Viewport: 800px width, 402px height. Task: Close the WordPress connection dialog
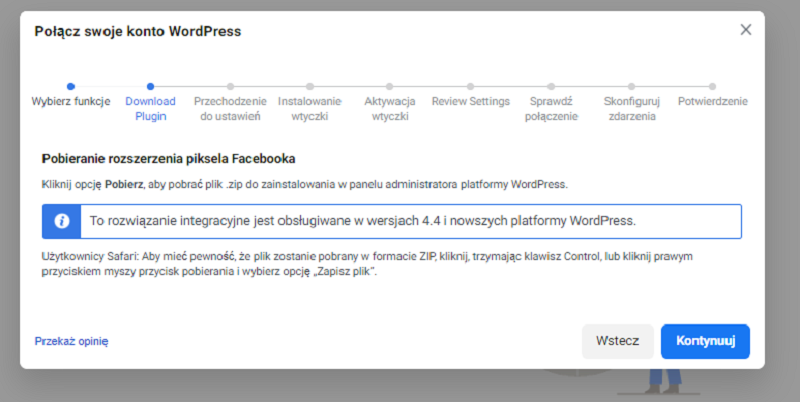745,30
